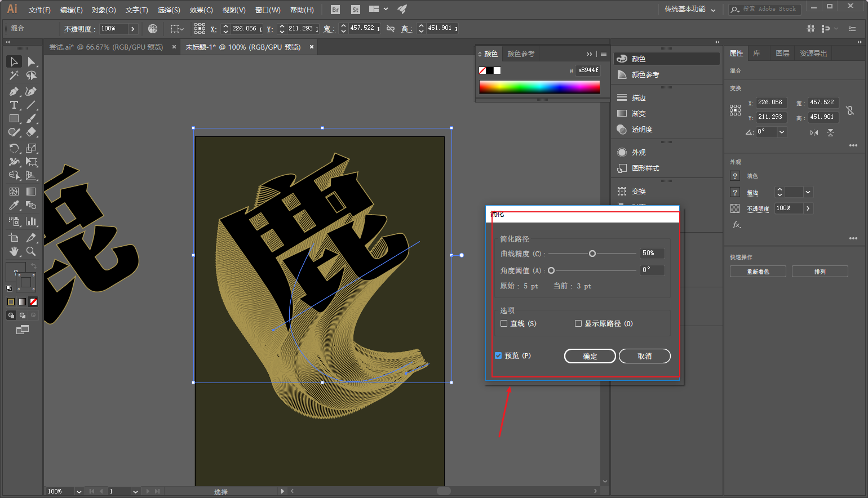The image size is (868, 498).
Task: Pick the Eyedropper tool
Action: (14, 206)
